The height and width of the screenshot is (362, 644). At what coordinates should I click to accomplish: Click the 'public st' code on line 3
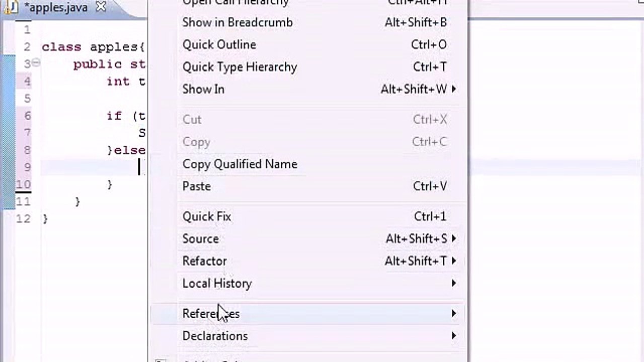(110, 64)
